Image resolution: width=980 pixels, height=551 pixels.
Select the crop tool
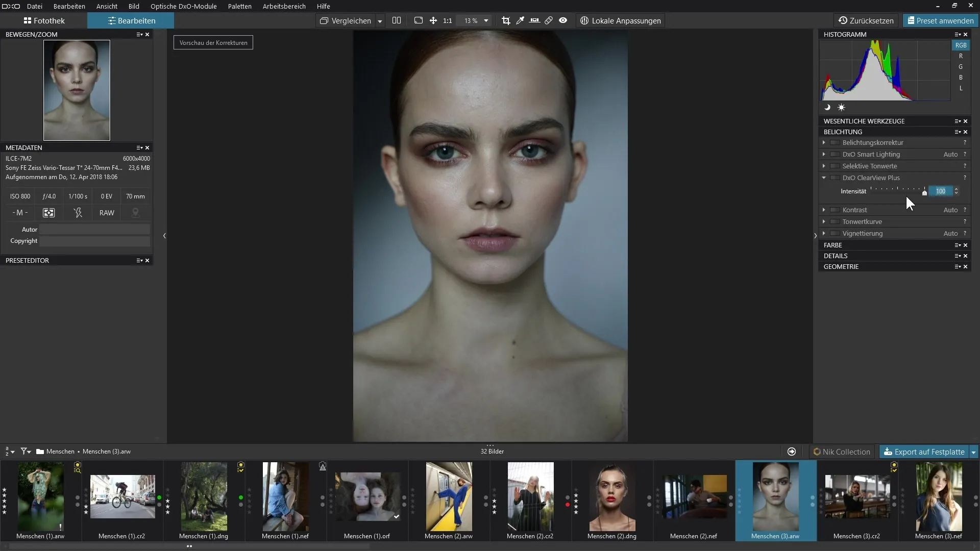506,20
